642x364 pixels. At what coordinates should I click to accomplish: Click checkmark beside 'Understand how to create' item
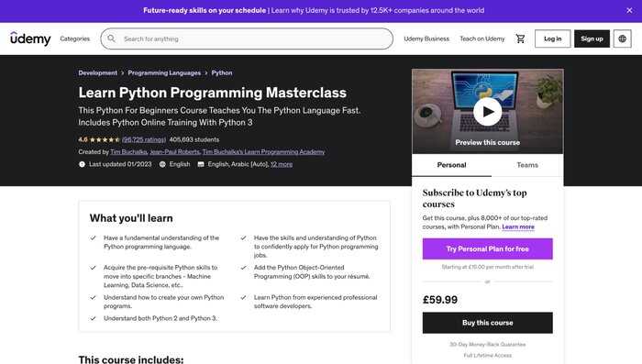[x=93, y=298]
